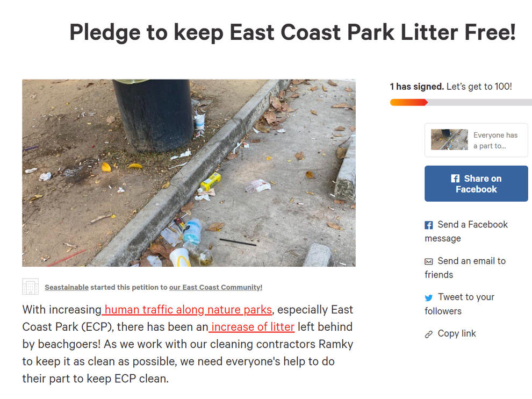Screen dimensions: 532x399
Task: Follow the "human traffic along nature parks" link
Action: (x=188, y=310)
